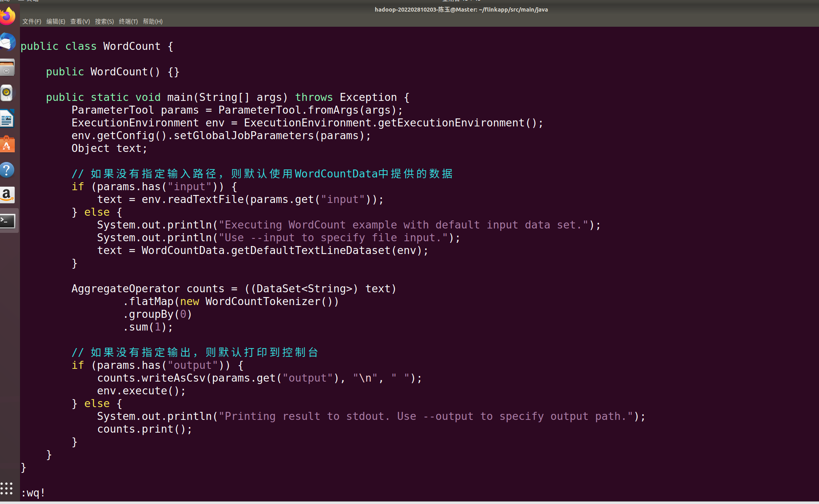819x504 pixels.
Task: Launch Thunderbird mail from the dock
Action: [7, 42]
